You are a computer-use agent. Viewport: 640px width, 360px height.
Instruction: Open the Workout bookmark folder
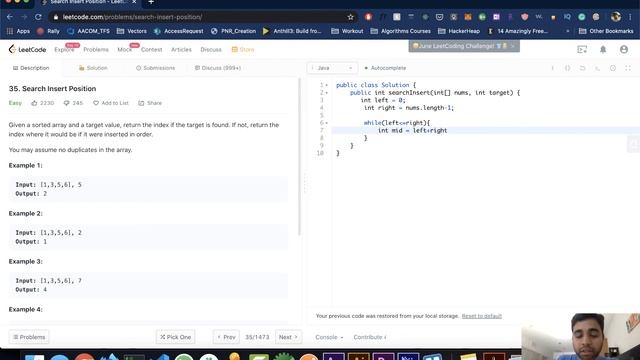point(347,31)
